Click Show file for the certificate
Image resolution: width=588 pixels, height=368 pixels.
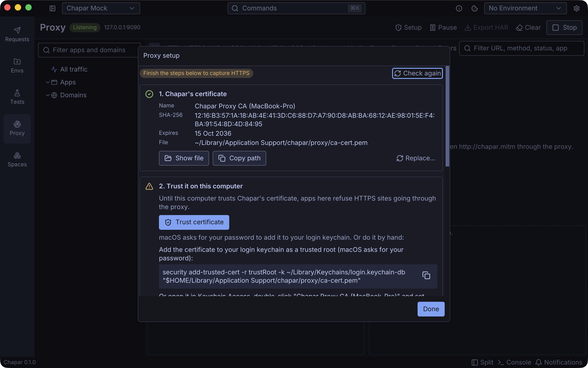point(184,158)
